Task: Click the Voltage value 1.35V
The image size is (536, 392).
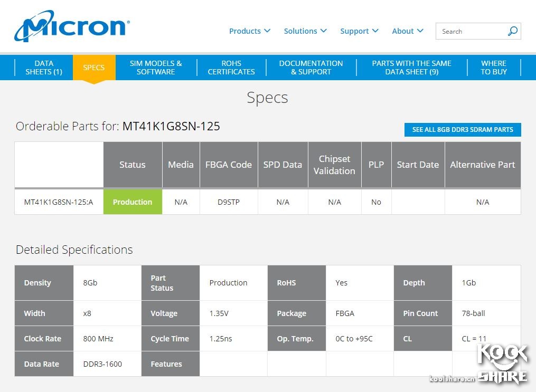Action: 219,313
